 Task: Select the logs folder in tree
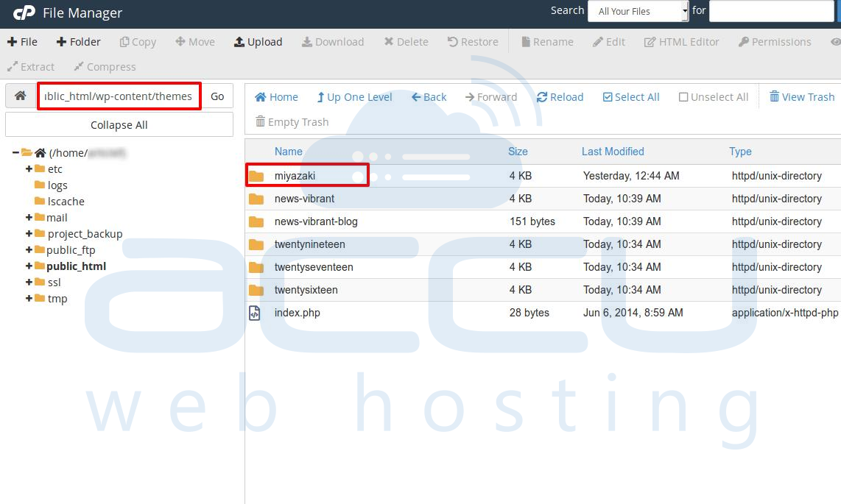pos(52,185)
